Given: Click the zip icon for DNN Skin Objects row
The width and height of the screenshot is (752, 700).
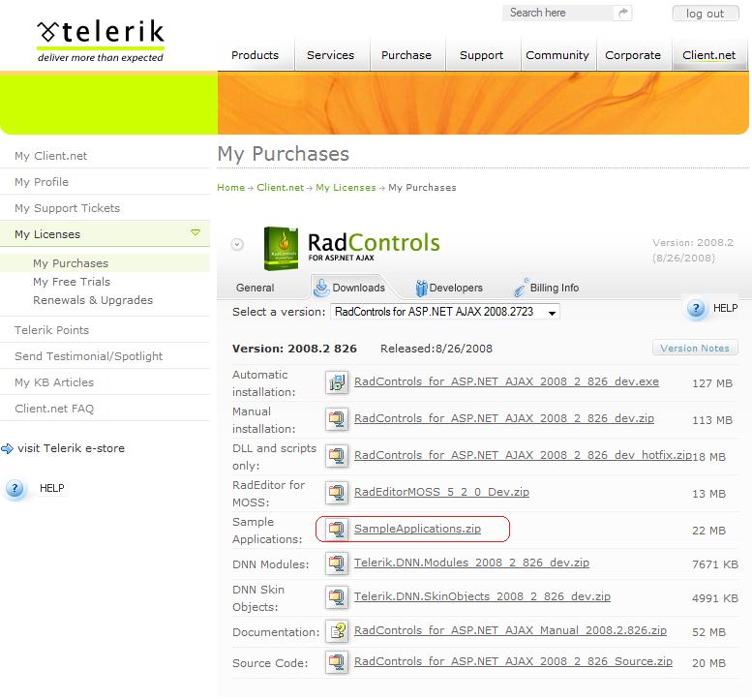Looking at the screenshot, I should pos(337,597).
